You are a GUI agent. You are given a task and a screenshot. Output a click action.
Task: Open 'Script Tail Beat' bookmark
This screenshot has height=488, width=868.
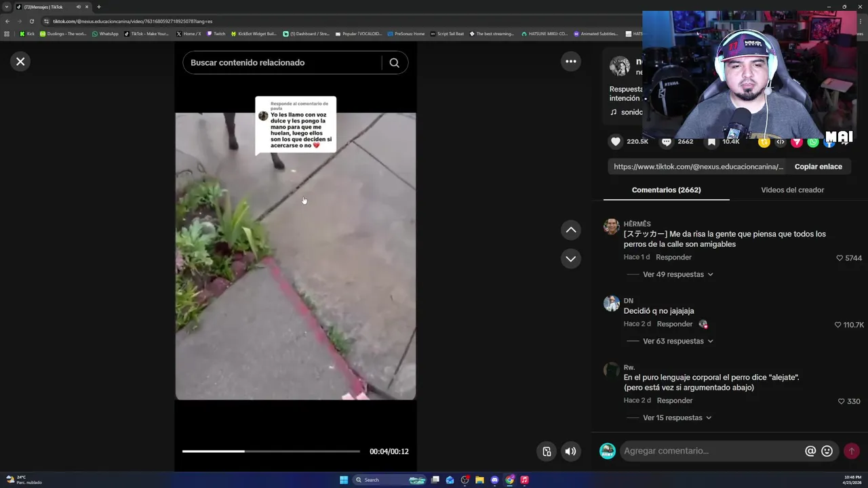click(448, 33)
